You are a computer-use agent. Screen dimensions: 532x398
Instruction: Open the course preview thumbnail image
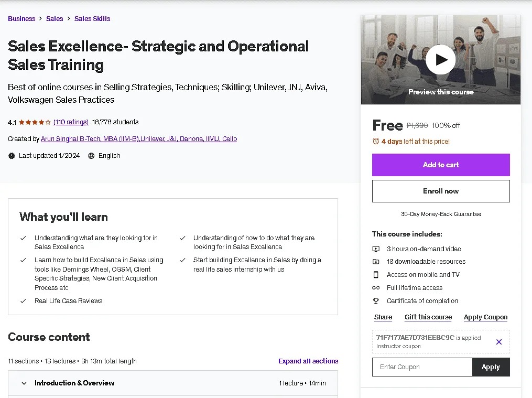440,60
